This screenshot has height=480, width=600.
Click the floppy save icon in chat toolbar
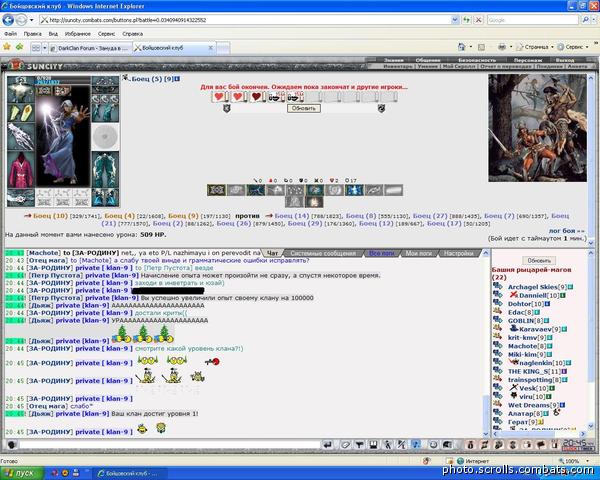coord(373,445)
